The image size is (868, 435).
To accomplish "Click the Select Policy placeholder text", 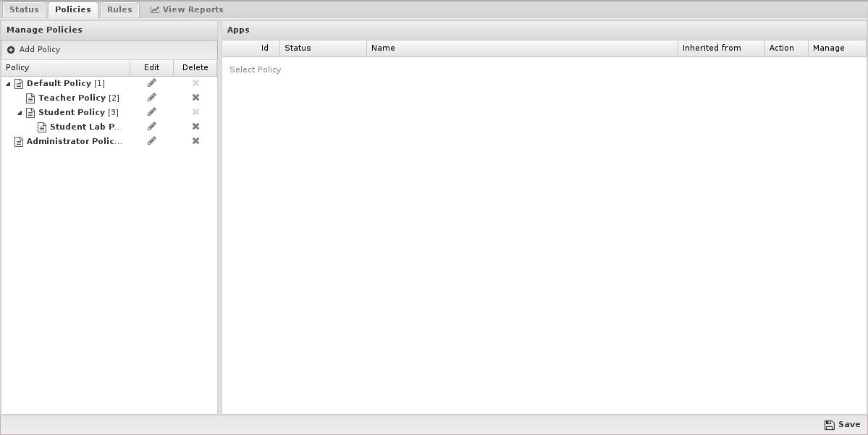I will click(256, 69).
